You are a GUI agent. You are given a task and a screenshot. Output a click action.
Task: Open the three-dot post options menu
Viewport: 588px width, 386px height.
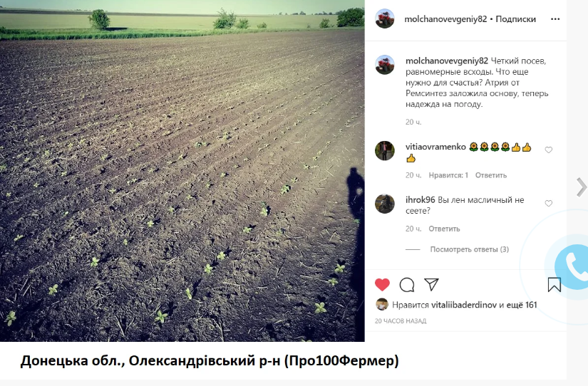[x=555, y=19]
